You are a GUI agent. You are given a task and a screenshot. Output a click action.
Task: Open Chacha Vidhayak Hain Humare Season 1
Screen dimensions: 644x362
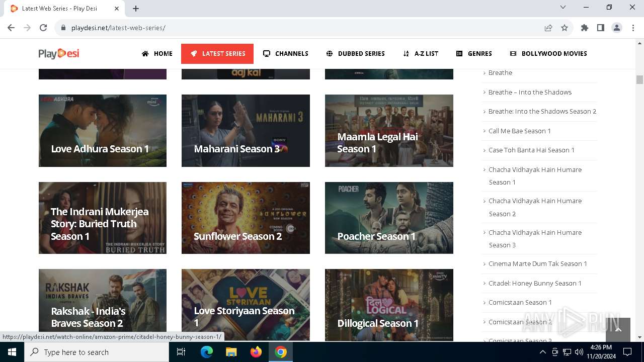535,176
